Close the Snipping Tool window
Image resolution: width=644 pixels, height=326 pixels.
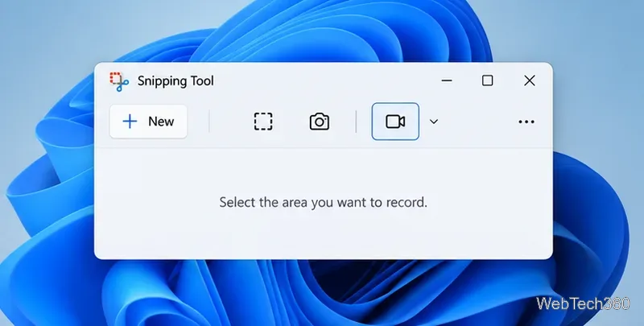(x=530, y=80)
